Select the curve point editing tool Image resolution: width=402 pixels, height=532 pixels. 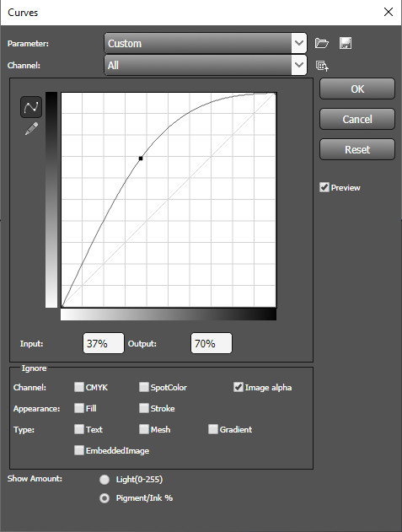(x=31, y=107)
